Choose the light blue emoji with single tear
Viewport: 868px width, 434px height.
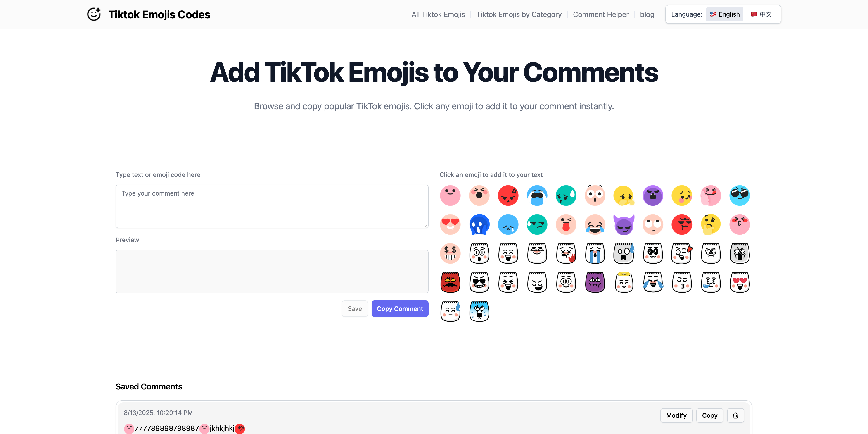tap(508, 224)
